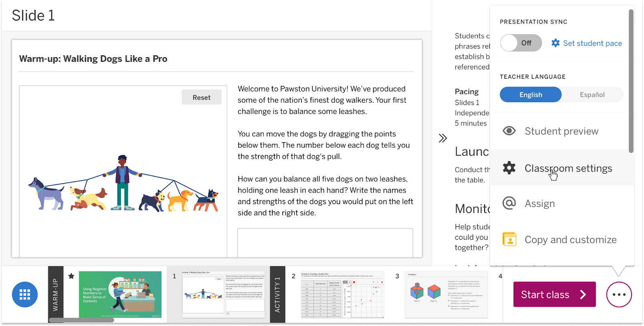Click 'Warm-up: Walking Dogs Like a Pro' heading
This screenshot has width=644, height=326.
pos(93,59)
